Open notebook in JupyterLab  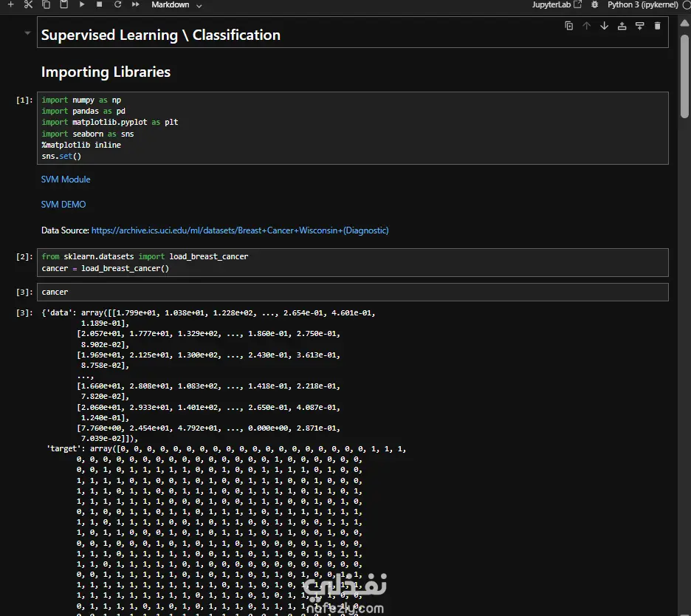(557, 4)
